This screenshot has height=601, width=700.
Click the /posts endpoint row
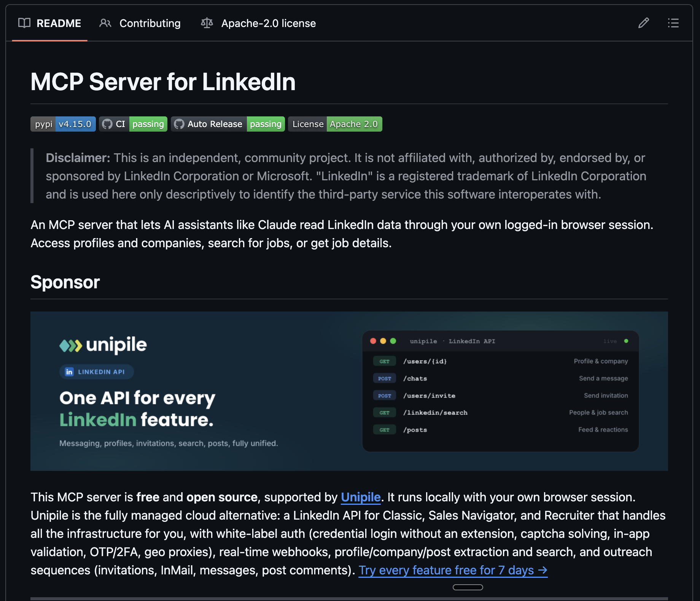tap(501, 430)
